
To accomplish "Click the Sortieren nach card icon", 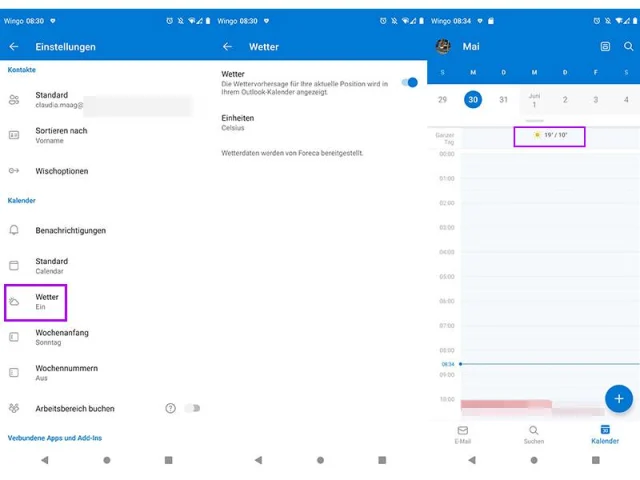I will (x=14, y=135).
